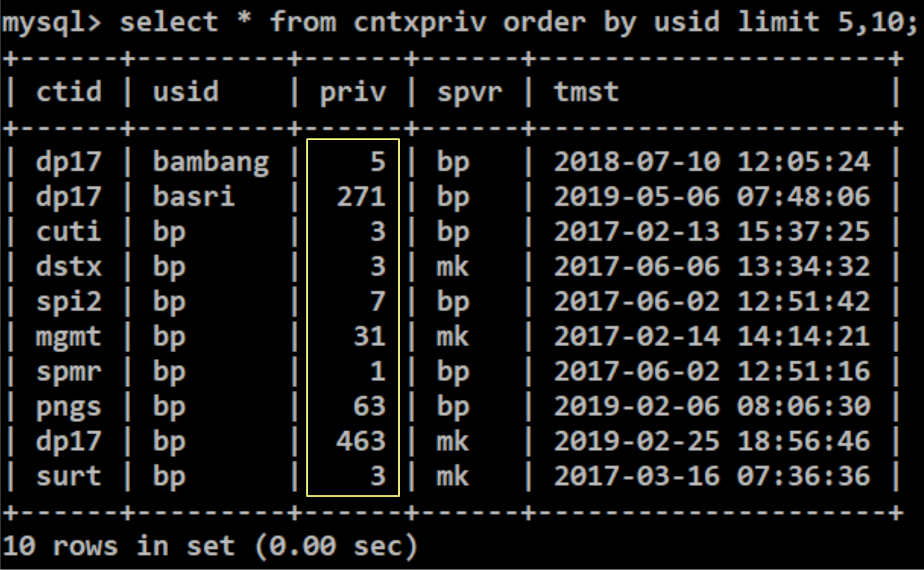Click the '10 rows in set' result line
The image size is (924, 570).
(210, 546)
